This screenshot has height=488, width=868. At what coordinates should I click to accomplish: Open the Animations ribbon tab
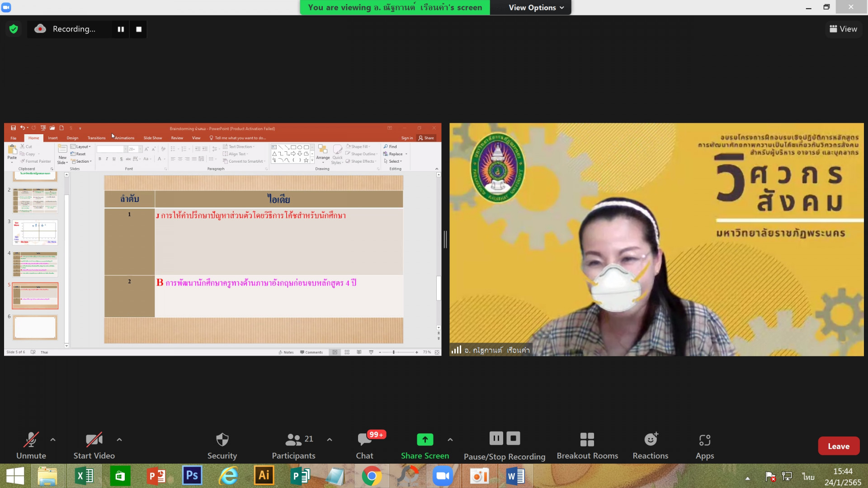point(124,138)
